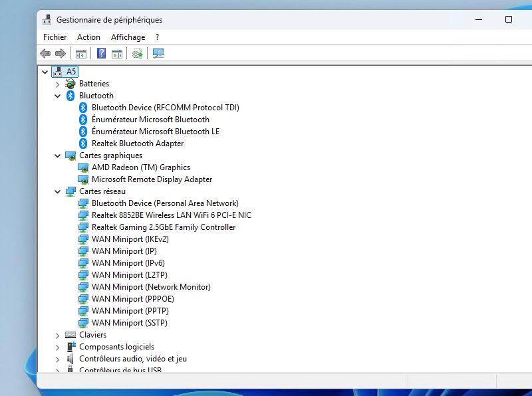Click the WAN Miniport (IKEv2) icon
The height and width of the screenshot is (396, 532).
pos(83,239)
